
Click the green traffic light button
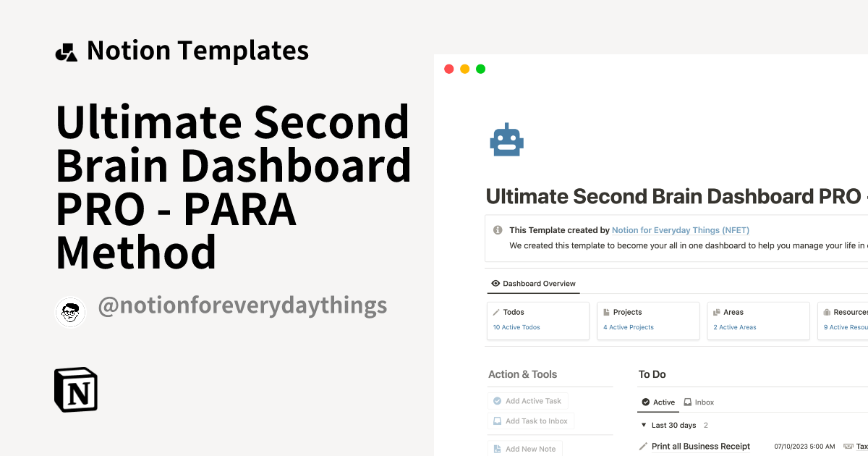(x=480, y=68)
